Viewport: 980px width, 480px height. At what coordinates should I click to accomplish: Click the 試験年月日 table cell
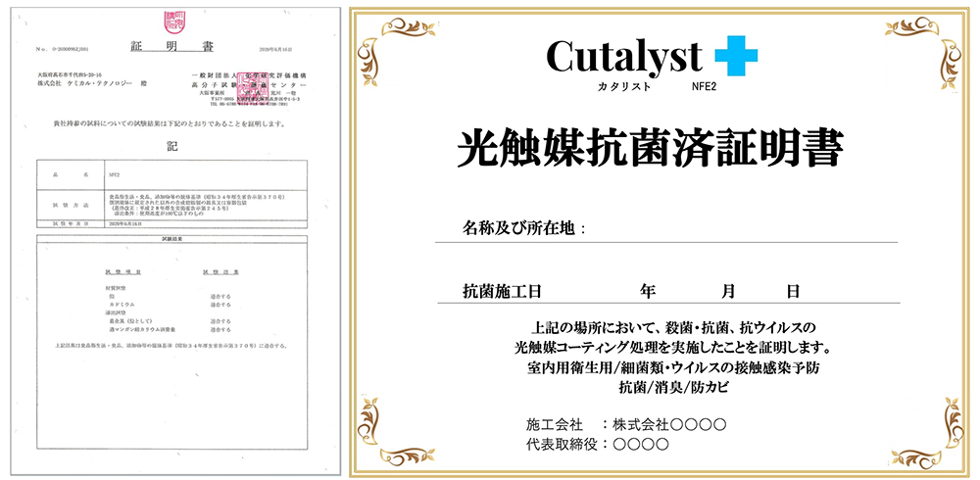click(71, 223)
